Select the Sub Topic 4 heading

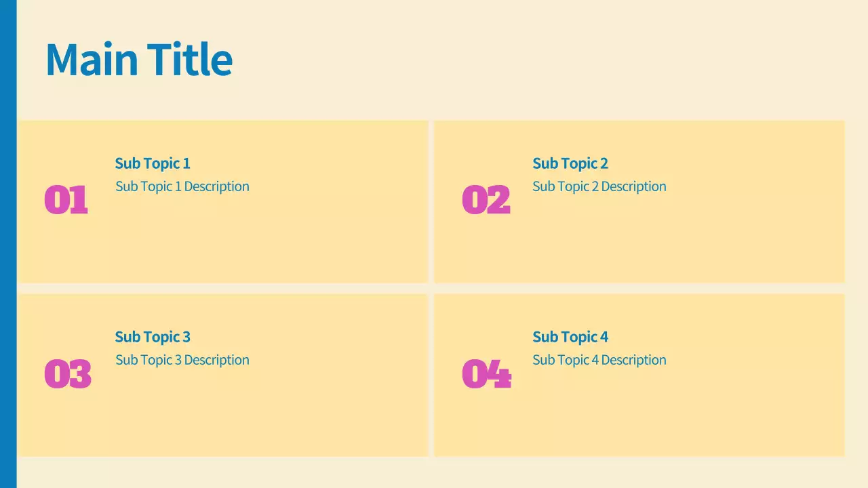[570, 337]
